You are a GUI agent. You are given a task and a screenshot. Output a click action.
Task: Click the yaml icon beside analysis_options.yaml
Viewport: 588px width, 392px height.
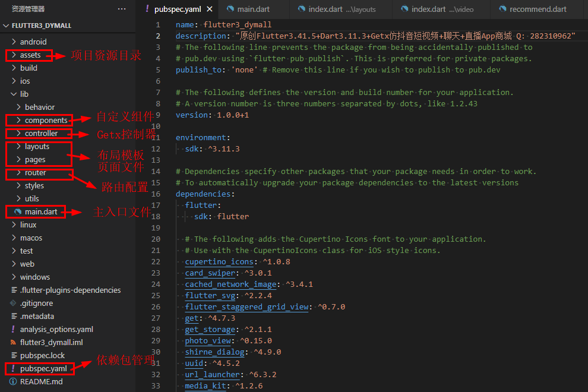pos(13,329)
